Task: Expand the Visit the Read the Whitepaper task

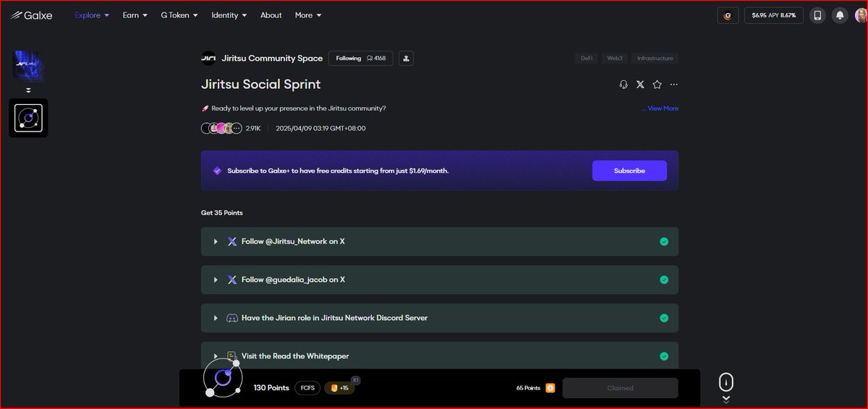Action: point(216,356)
